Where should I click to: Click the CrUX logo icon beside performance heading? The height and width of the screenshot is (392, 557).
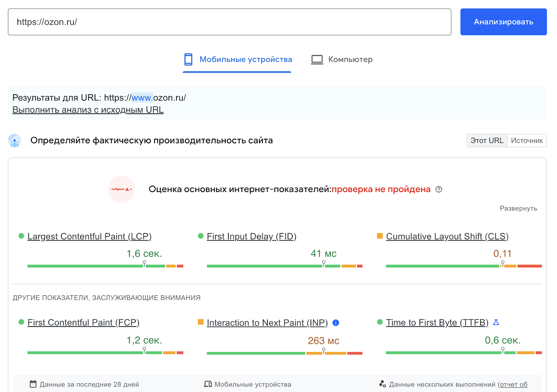(14, 141)
